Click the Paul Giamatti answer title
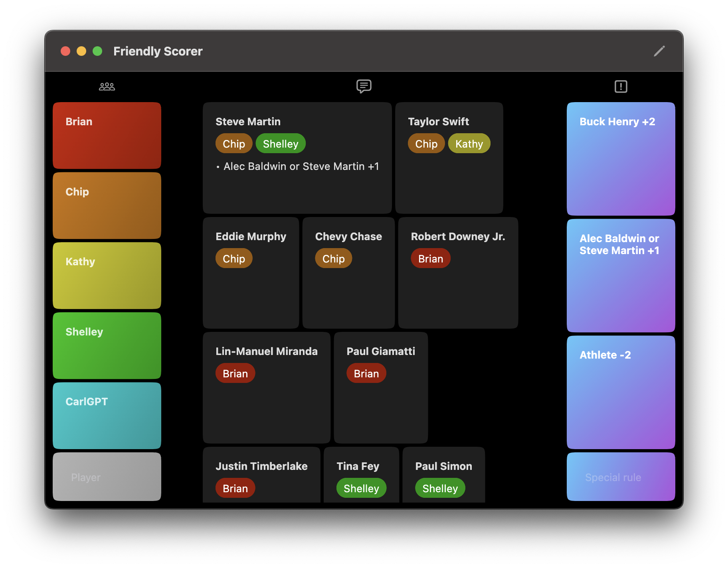The height and width of the screenshot is (568, 728). point(381,351)
